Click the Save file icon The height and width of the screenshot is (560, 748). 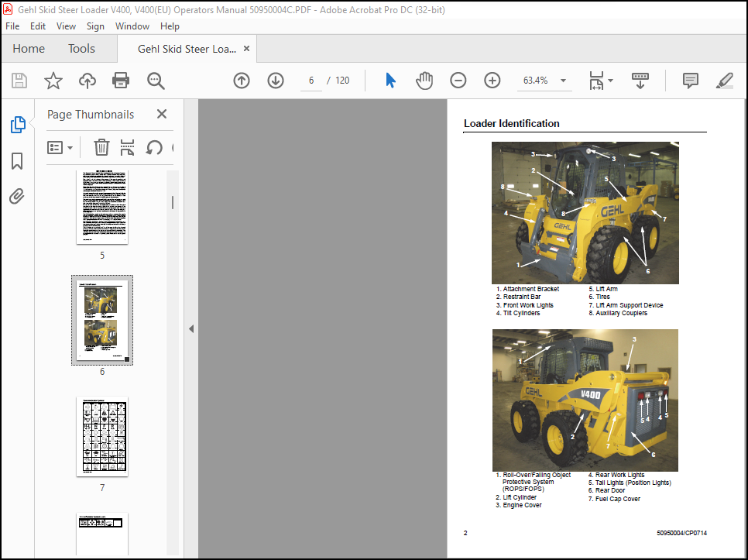[19, 81]
